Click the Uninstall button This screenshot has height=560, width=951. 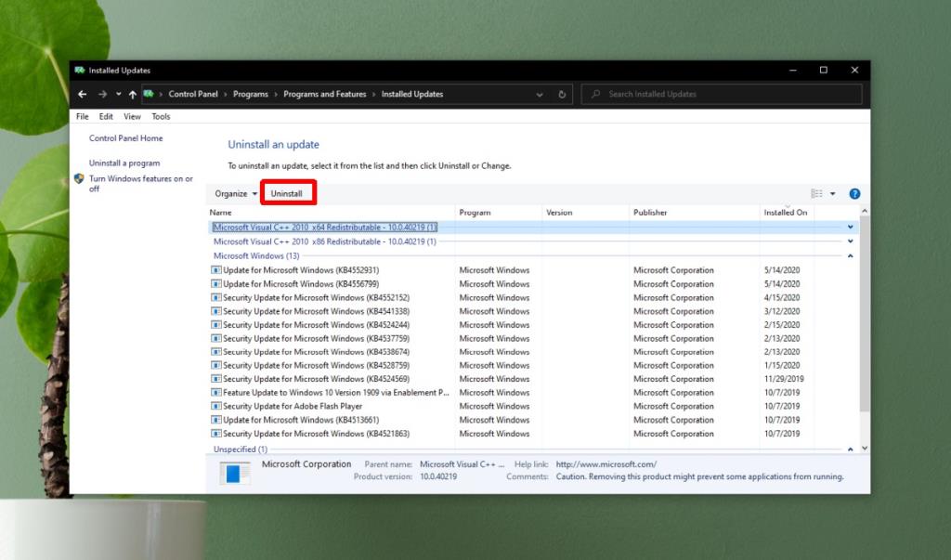coord(288,192)
